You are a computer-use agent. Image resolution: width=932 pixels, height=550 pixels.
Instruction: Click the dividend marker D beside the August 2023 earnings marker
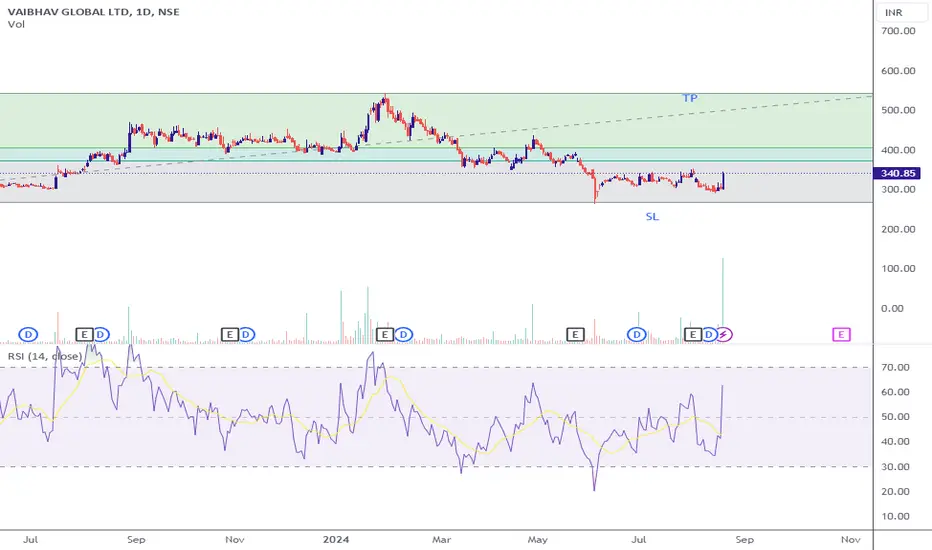pos(101,335)
